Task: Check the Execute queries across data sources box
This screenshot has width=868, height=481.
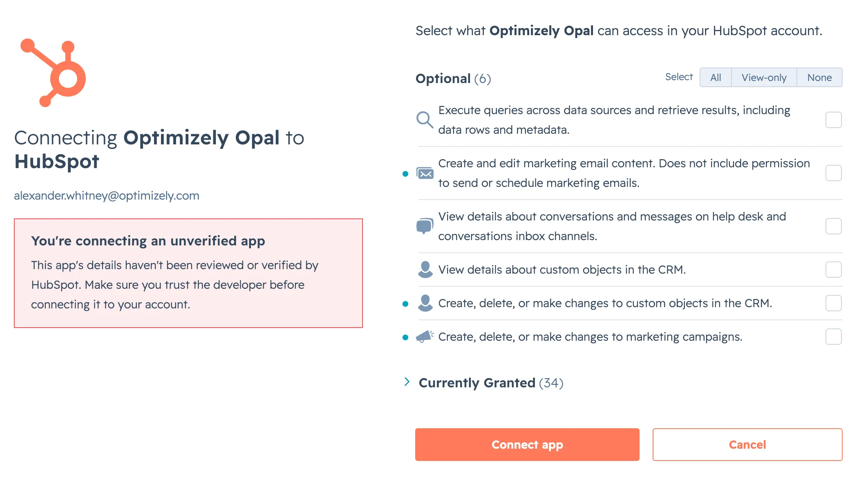Action: pyautogui.click(x=833, y=120)
